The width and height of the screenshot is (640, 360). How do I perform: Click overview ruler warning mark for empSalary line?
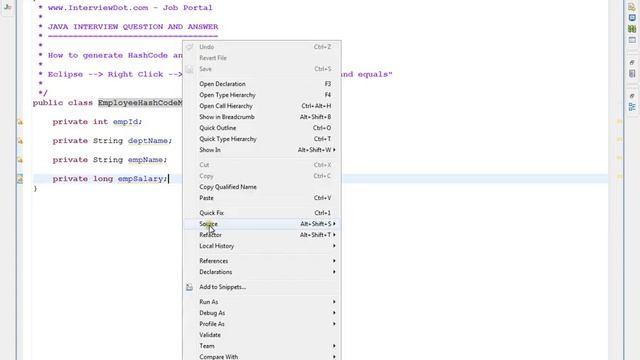pos(619,176)
